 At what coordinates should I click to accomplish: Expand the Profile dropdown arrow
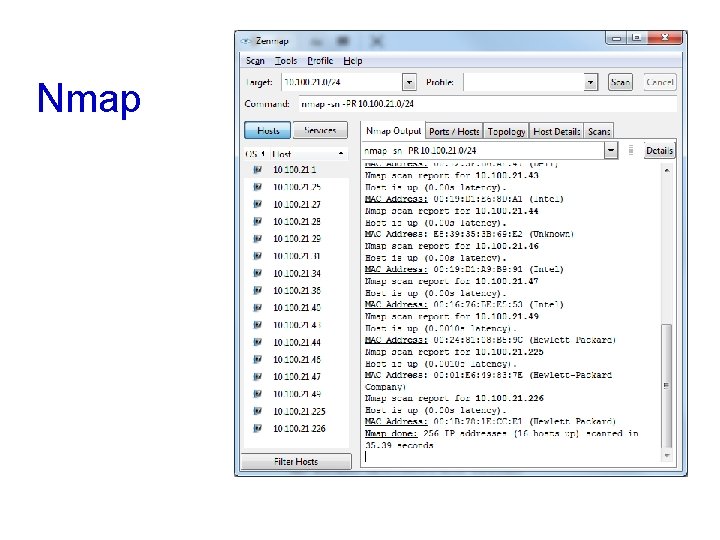pyautogui.click(x=591, y=83)
